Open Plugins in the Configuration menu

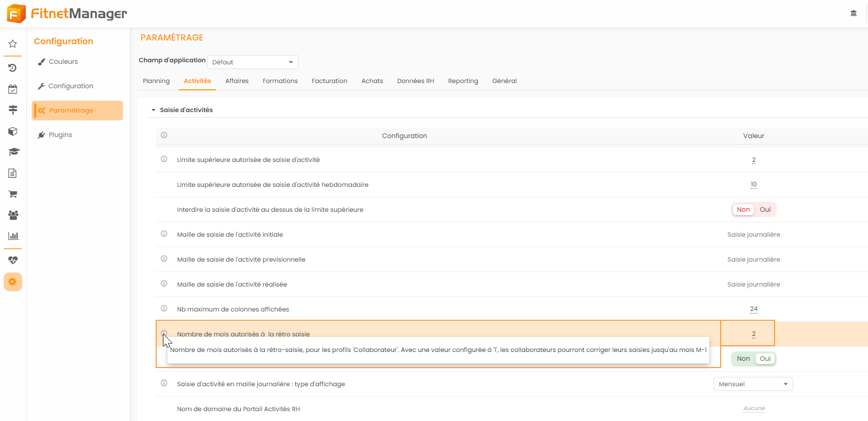pos(60,135)
